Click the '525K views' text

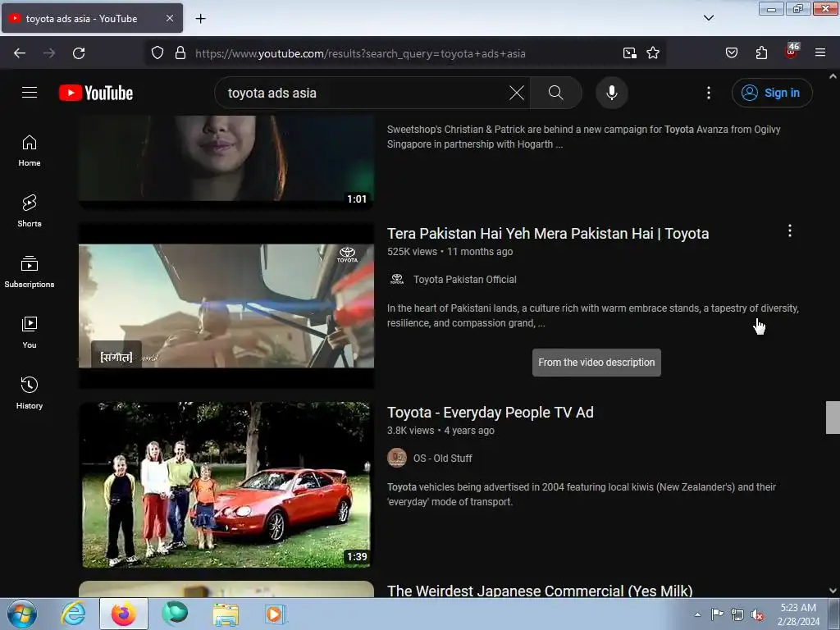click(x=412, y=252)
